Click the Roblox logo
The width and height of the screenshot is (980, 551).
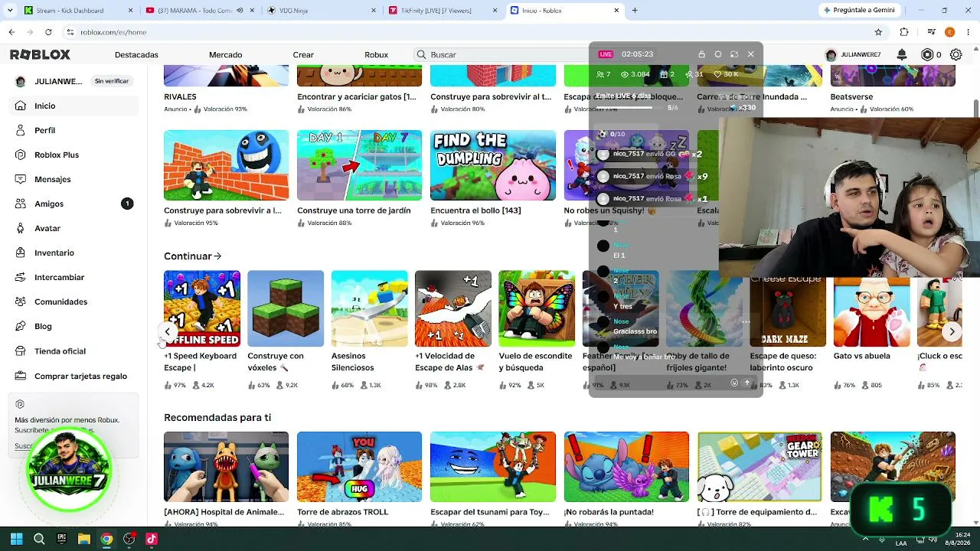tap(40, 54)
